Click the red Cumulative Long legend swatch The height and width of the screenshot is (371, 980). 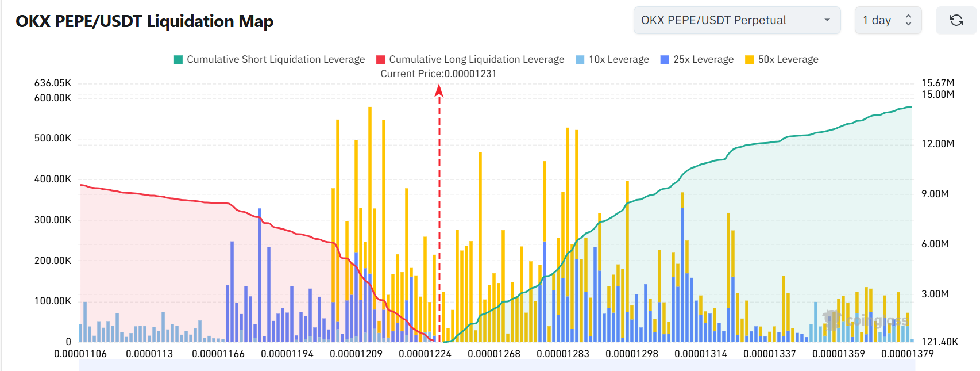380,59
